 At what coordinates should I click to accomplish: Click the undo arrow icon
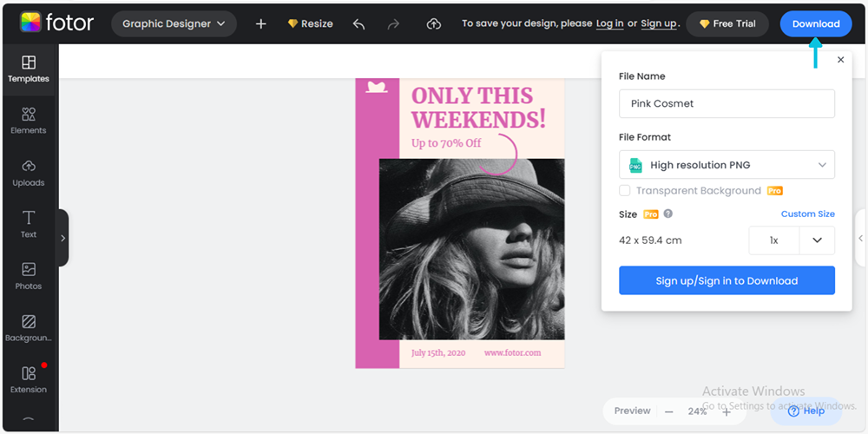pyautogui.click(x=358, y=24)
